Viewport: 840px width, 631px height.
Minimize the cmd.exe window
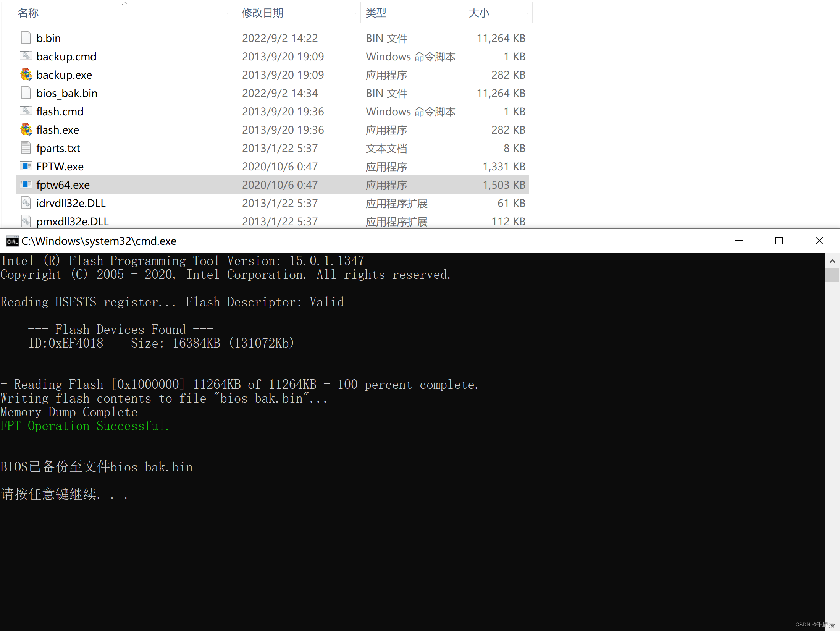(x=739, y=241)
